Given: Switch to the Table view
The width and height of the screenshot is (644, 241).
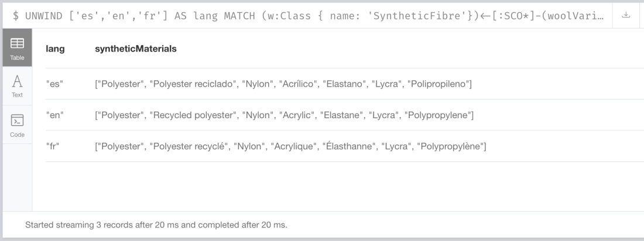Looking at the screenshot, I should point(17,47).
